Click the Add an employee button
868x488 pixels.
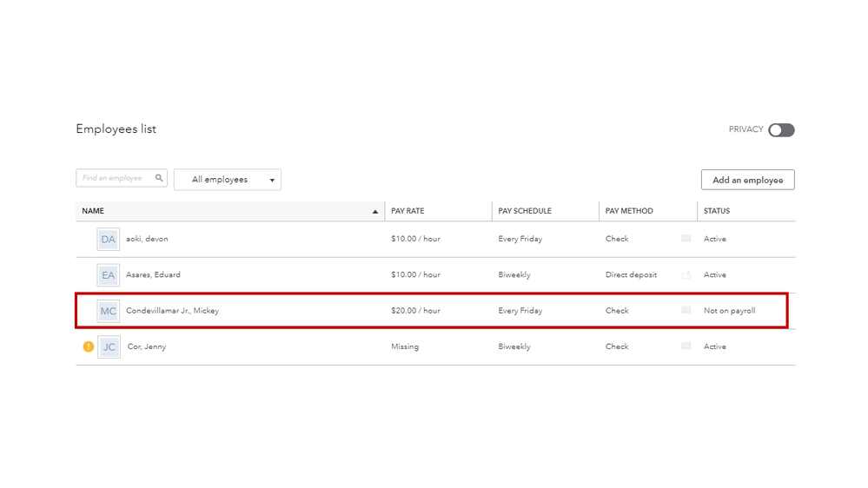pyautogui.click(x=747, y=180)
